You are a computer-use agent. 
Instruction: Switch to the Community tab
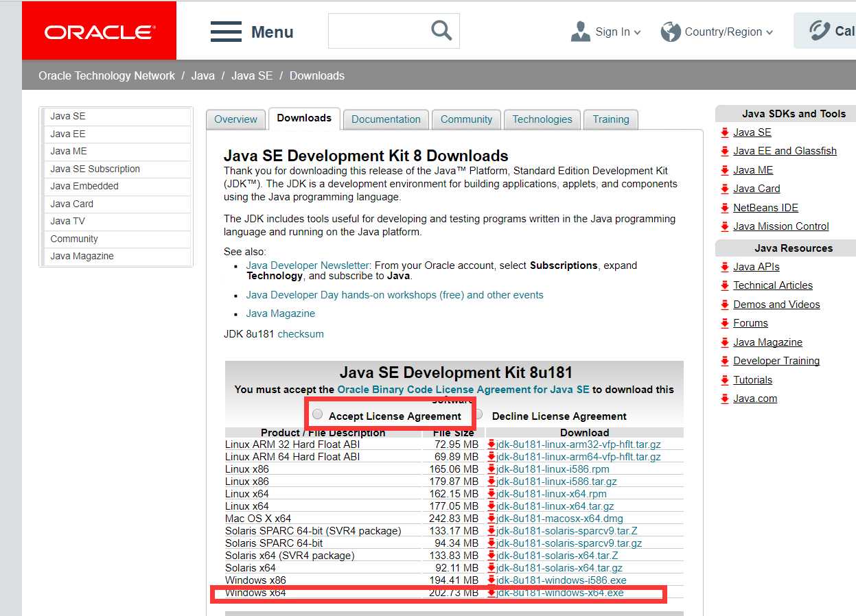point(466,119)
